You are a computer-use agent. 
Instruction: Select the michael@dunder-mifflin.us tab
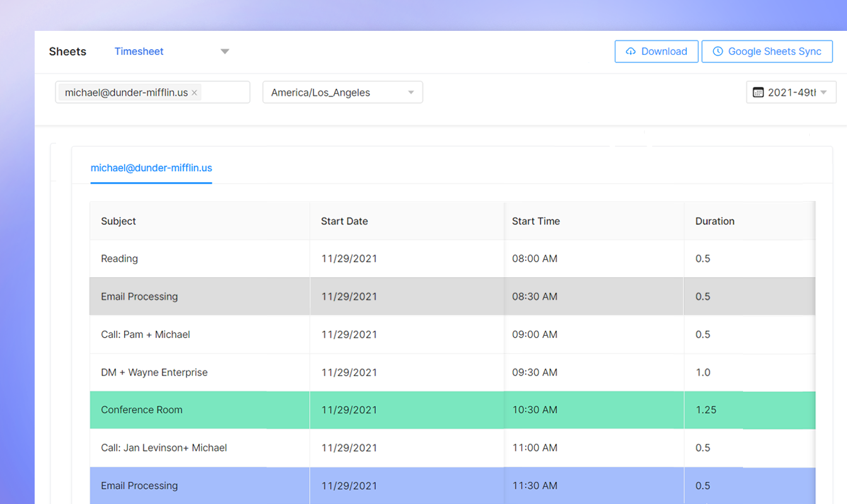pyautogui.click(x=151, y=168)
